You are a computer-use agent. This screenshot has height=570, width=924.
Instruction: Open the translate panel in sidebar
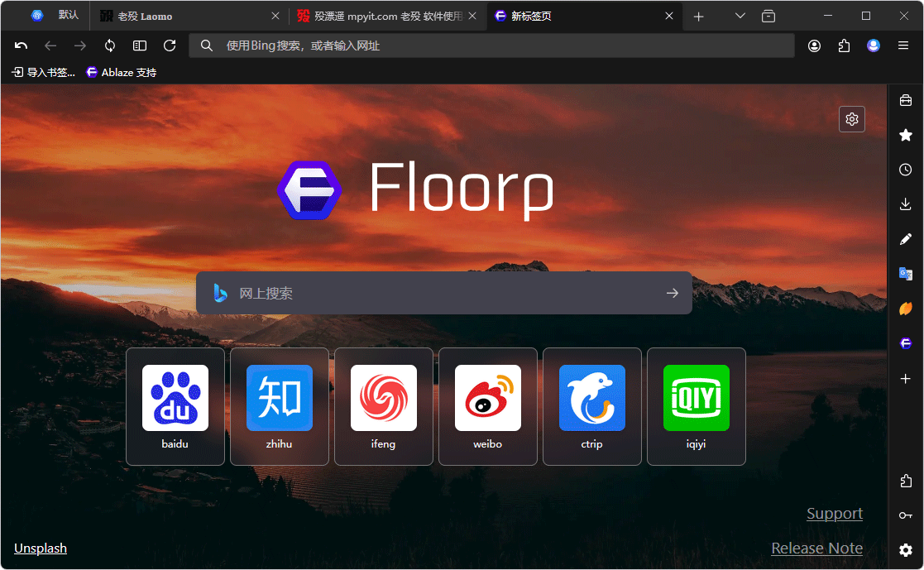coord(906,274)
